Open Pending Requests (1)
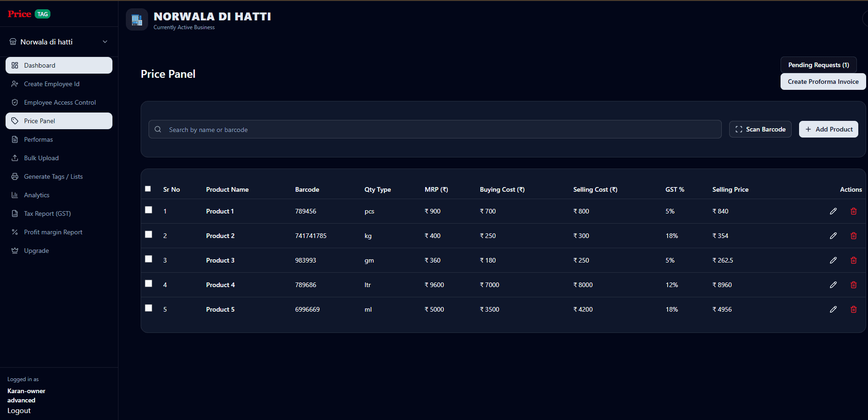 click(818, 65)
